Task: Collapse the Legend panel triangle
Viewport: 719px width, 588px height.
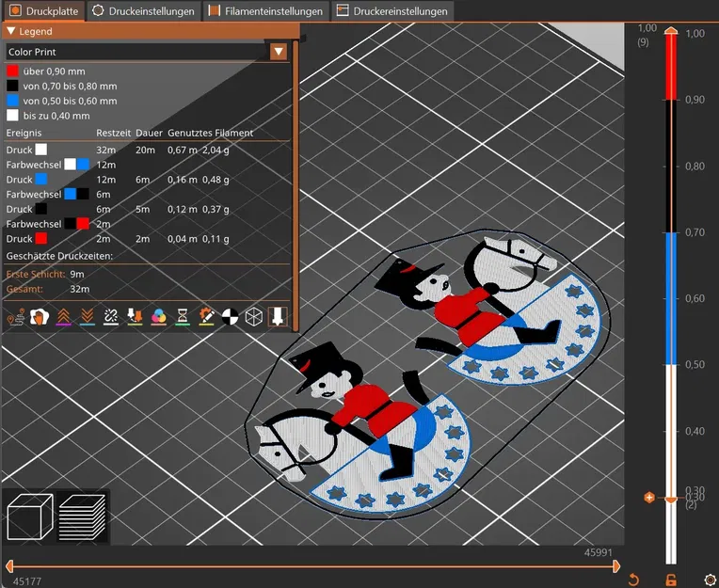Action: coord(11,31)
